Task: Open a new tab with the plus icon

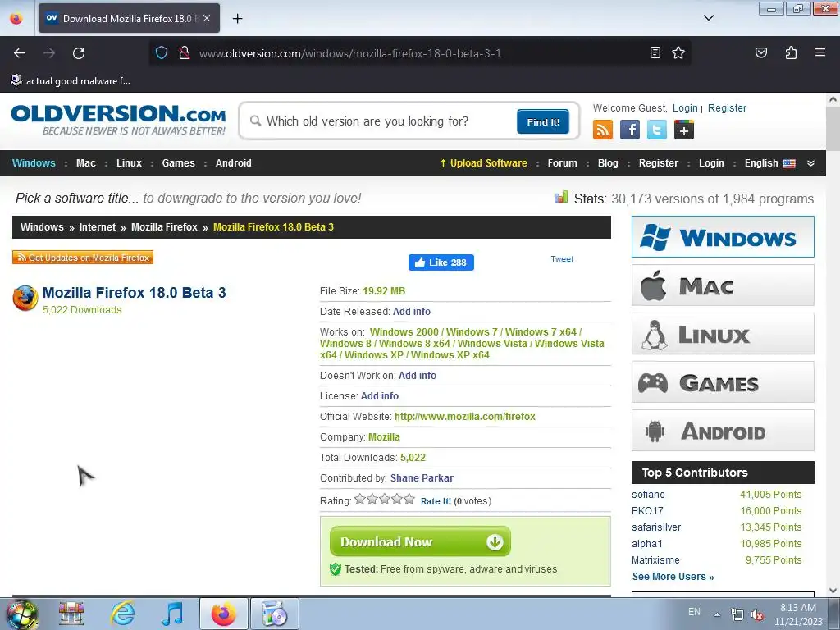Action: (x=237, y=18)
